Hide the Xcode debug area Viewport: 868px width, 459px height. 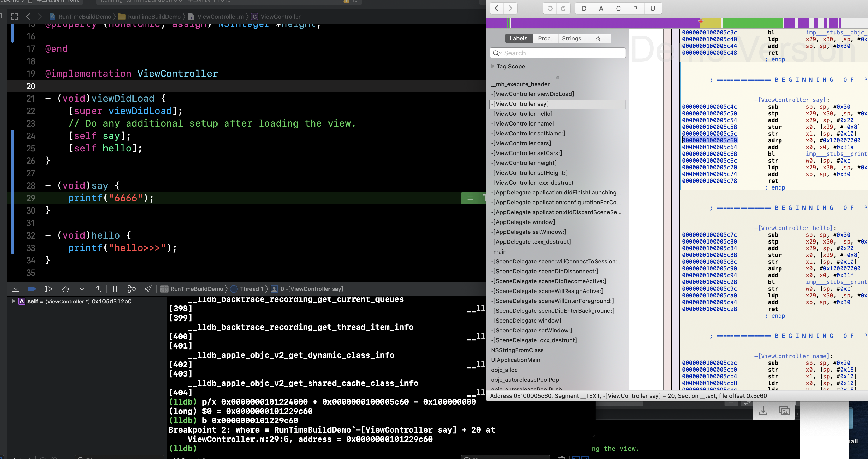(16, 289)
